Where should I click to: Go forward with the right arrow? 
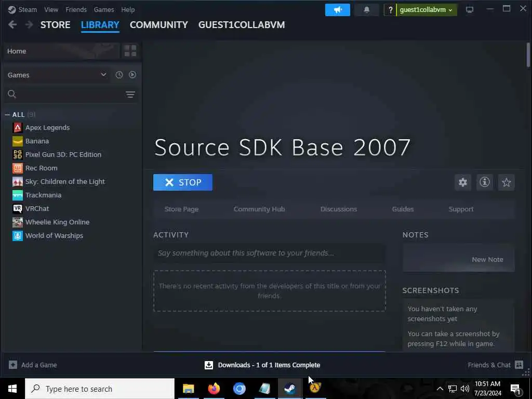[29, 24]
